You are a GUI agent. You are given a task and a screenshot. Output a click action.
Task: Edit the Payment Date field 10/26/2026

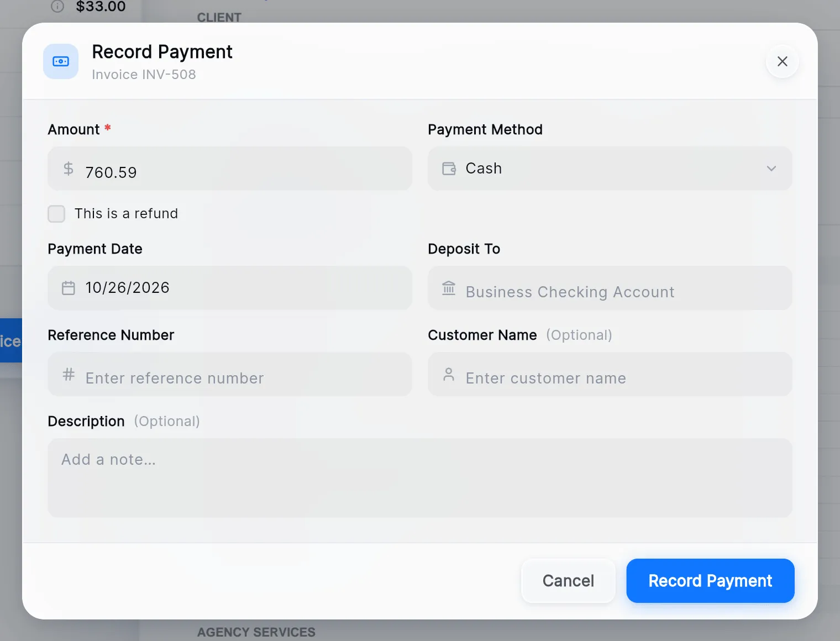(230, 288)
